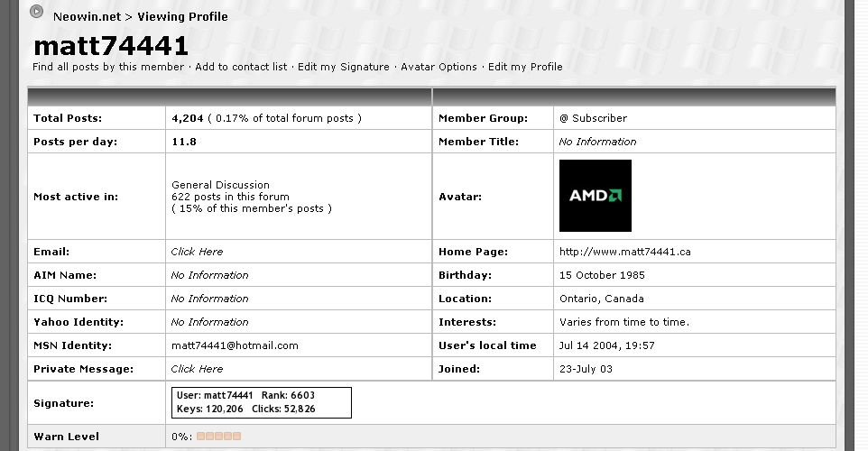The height and width of the screenshot is (451, 868).
Task: Click the Viewing Profile breadcrumb text
Action: (x=182, y=17)
